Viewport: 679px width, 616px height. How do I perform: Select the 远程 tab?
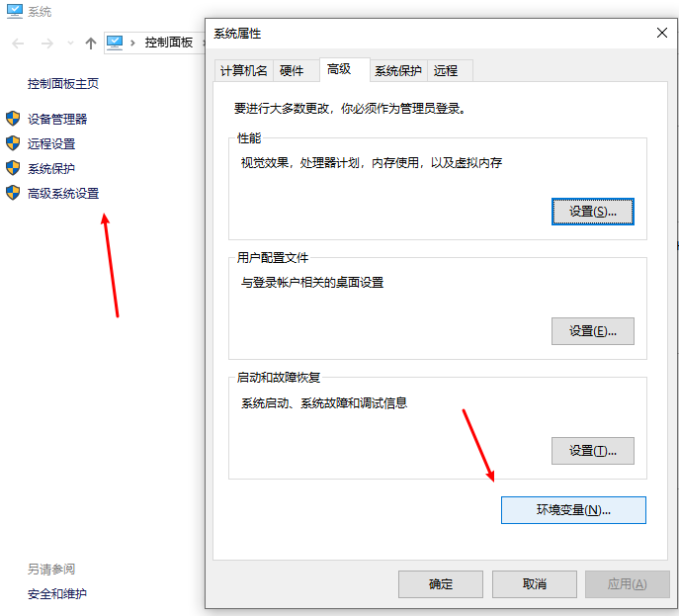446,70
